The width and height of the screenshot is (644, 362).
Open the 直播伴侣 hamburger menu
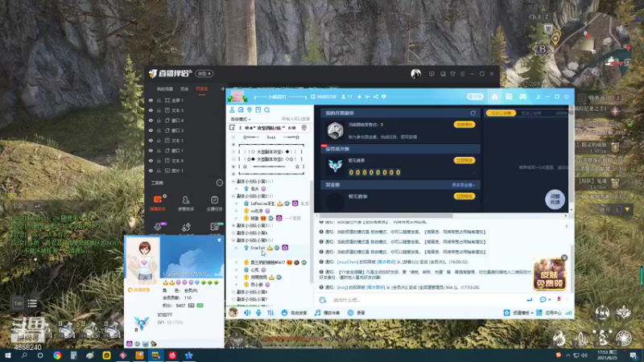(462, 74)
